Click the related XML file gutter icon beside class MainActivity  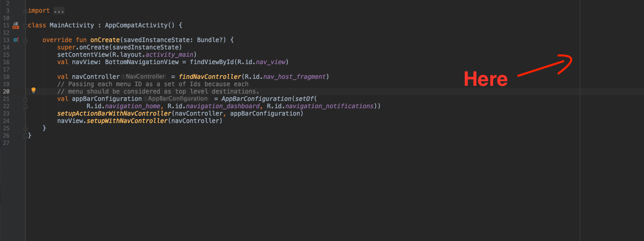tap(16, 26)
